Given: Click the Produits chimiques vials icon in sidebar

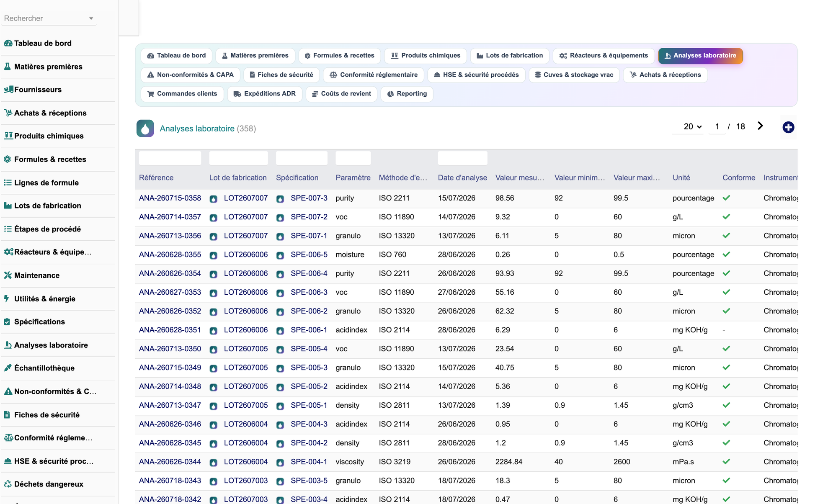Looking at the screenshot, I should (8, 136).
